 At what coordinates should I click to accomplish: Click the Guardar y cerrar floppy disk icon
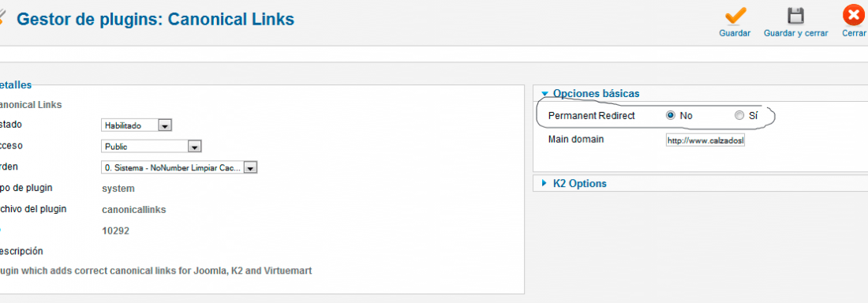coord(795,16)
